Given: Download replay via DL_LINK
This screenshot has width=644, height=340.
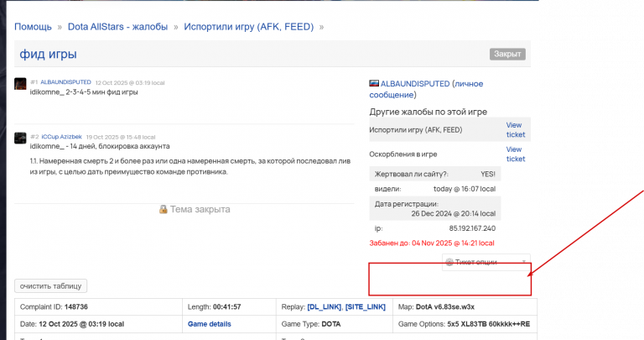Looking at the screenshot, I should 324,306.
